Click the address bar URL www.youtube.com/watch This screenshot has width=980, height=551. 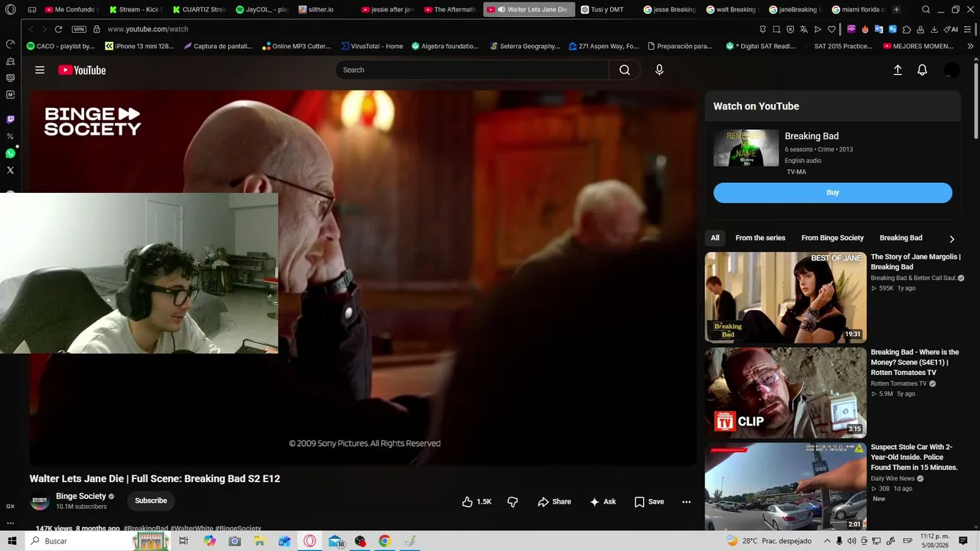(x=148, y=29)
